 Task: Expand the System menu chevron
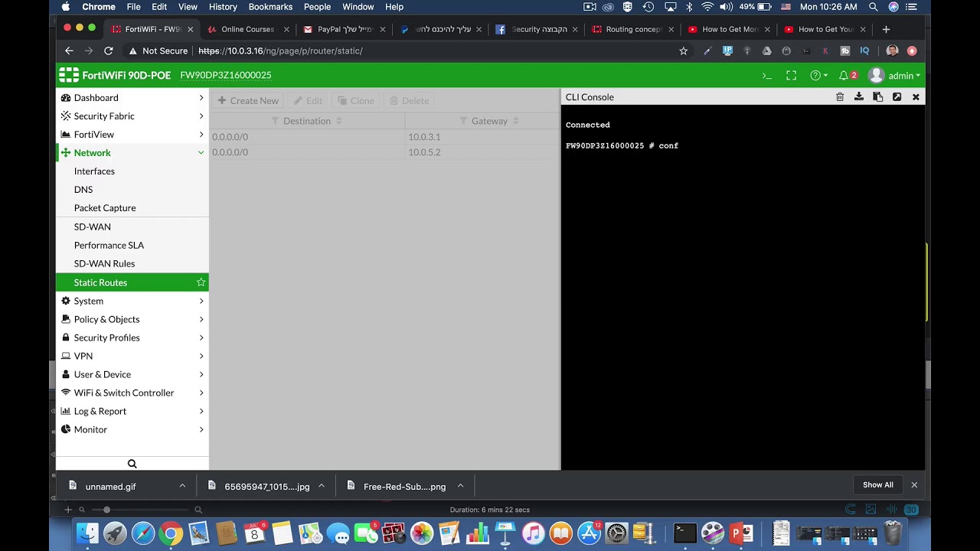pos(201,301)
